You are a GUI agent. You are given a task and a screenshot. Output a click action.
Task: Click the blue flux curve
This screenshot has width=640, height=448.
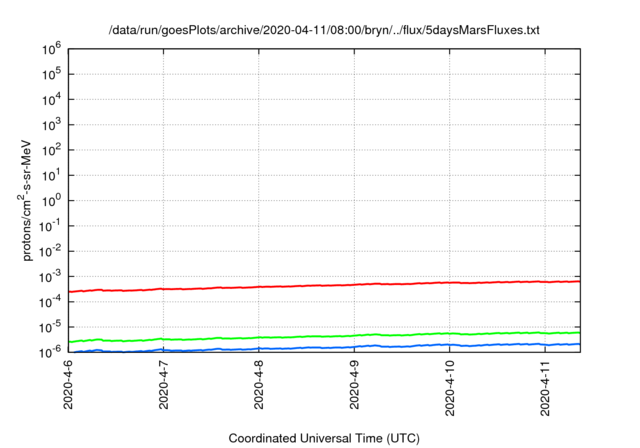[324, 348]
